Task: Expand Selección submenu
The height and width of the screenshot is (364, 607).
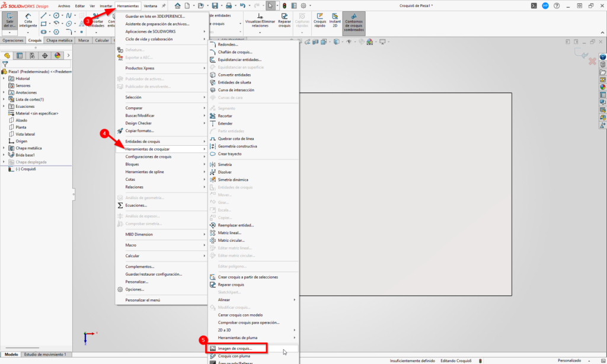Action: pos(161,97)
